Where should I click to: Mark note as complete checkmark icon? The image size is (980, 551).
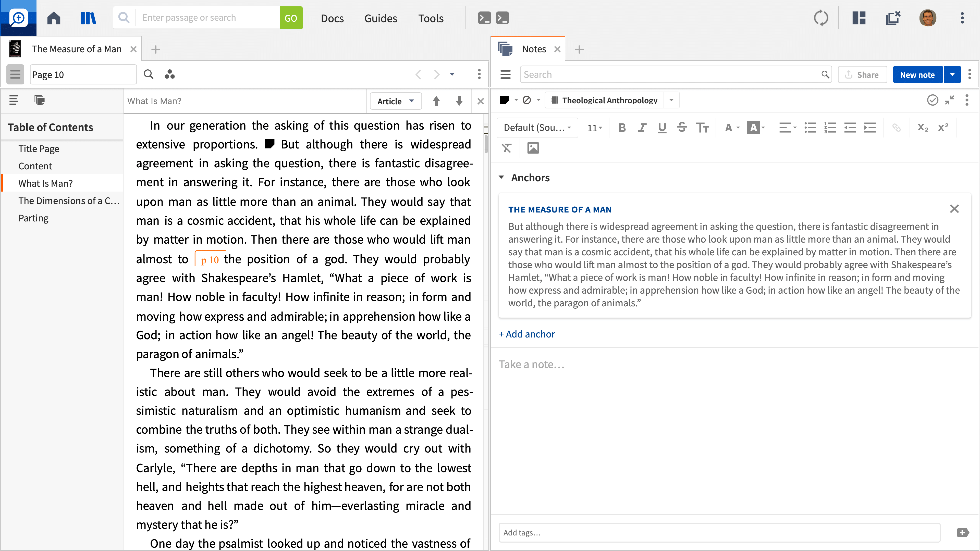point(933,100)
